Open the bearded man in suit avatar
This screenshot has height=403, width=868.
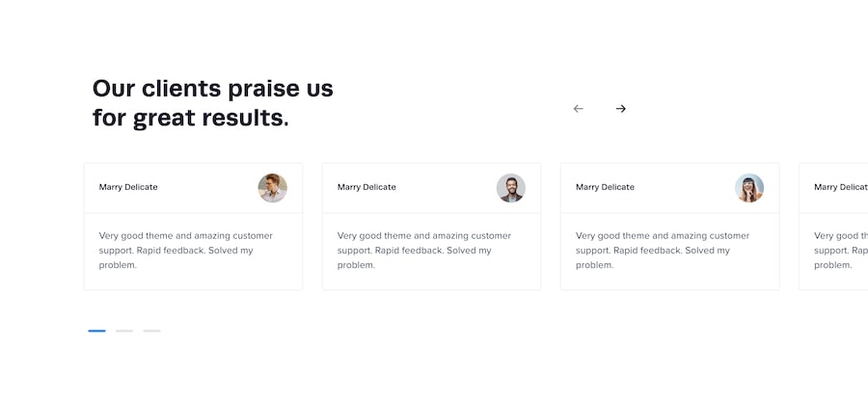(510, 188)
